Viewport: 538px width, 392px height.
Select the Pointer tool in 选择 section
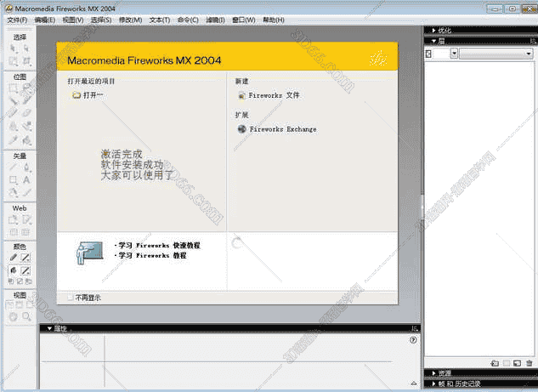pos(14,48)
